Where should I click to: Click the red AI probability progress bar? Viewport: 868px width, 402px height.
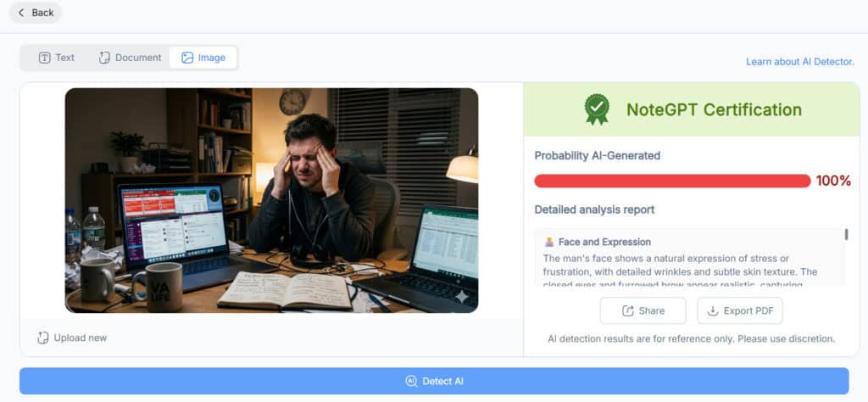672,181
